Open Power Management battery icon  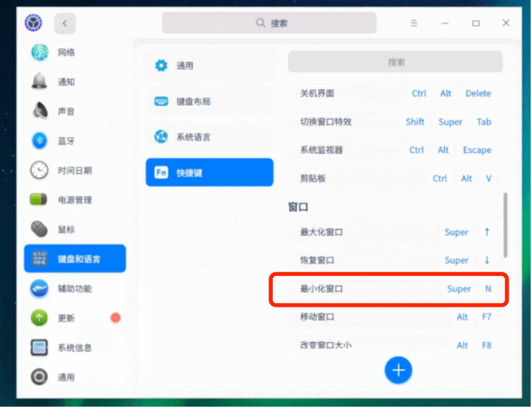pyautogui.click(x=40, y=200)
